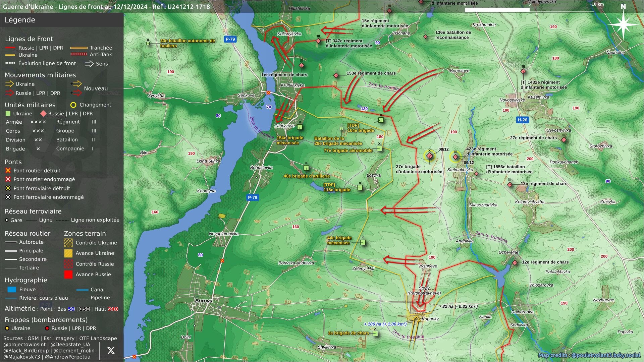Click the 347e régiment d'infanterie motorisée diamond
The image size is (644, 362).
coord(318,41)
